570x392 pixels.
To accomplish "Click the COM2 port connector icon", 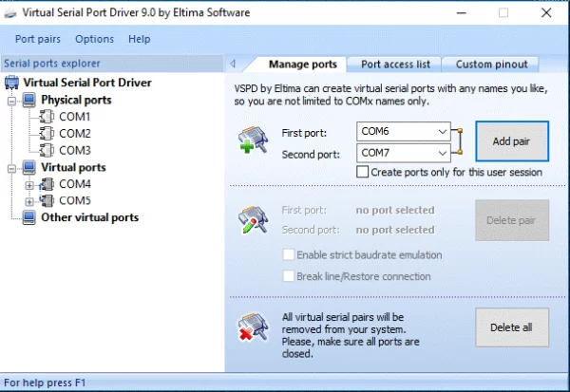I will coord(47,133).
